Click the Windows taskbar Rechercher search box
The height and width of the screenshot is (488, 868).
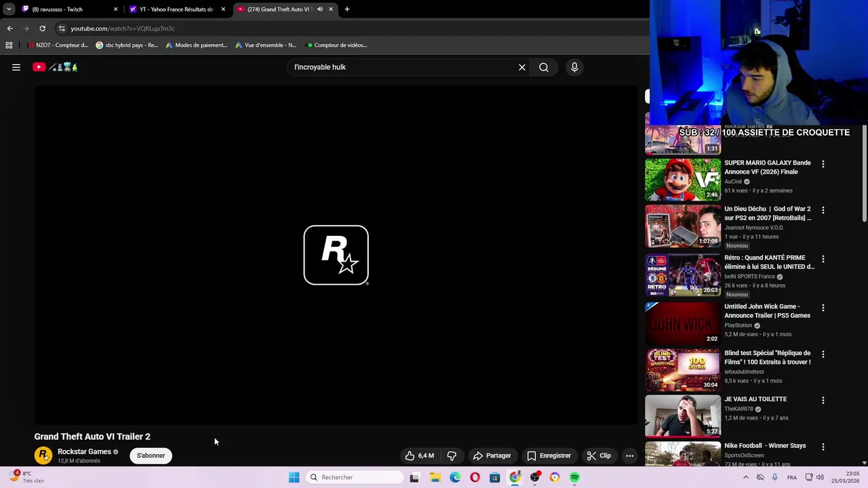(x=354, y=477)
